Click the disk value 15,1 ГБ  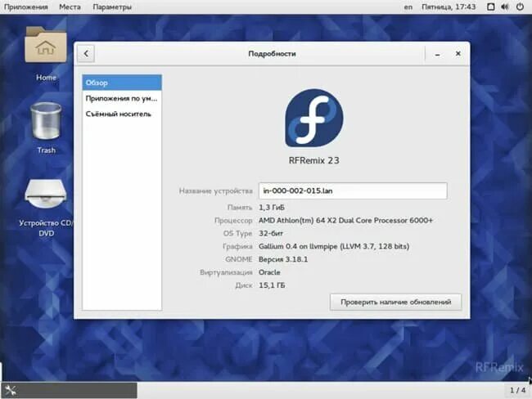click(272, 285)
